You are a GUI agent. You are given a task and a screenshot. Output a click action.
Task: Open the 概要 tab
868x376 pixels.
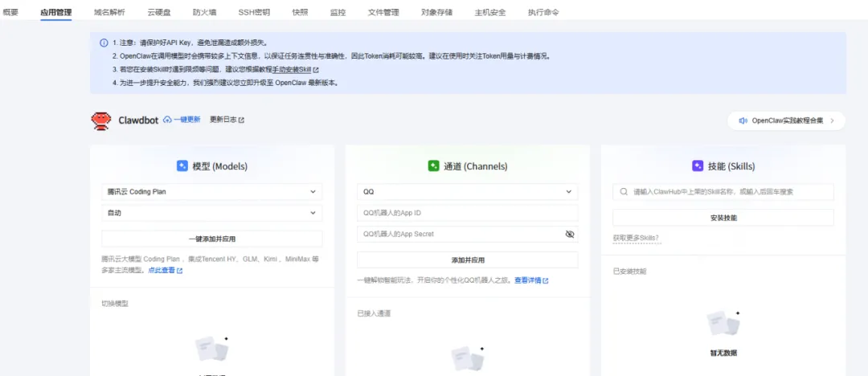coord(10,12)
